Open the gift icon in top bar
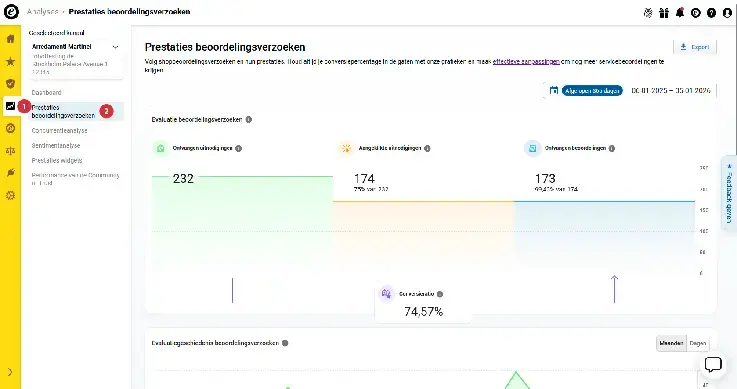Screen dimensions: 737x389 pyautogui.click(x=664, y=13)
